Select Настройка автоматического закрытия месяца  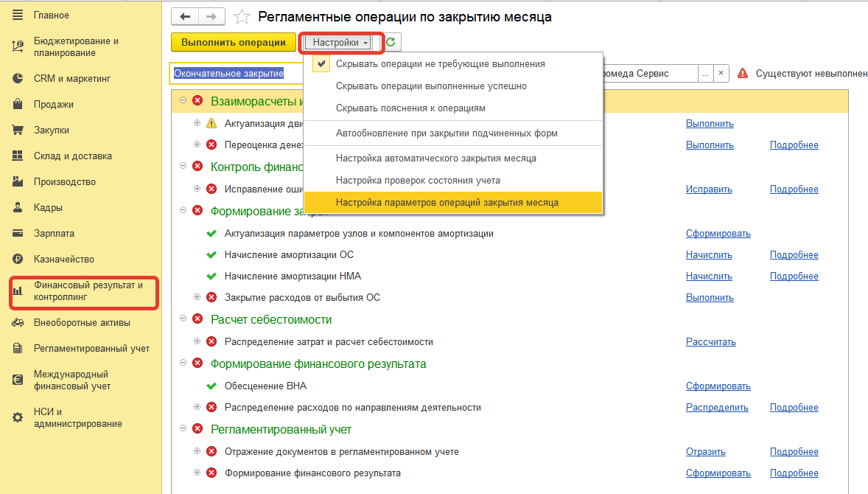(x=435, y=159)
